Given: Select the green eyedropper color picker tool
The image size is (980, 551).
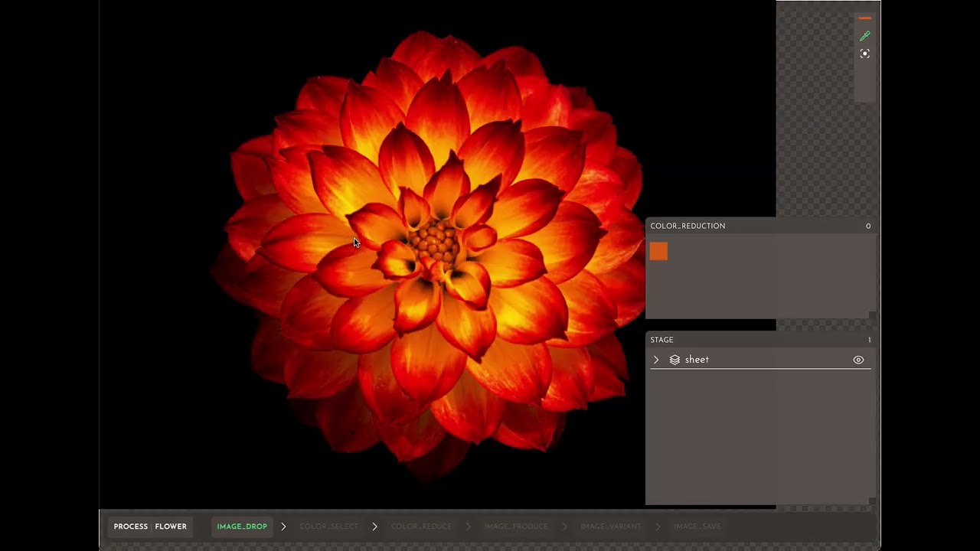Looking at the screenshot, I should coord(864,36).
